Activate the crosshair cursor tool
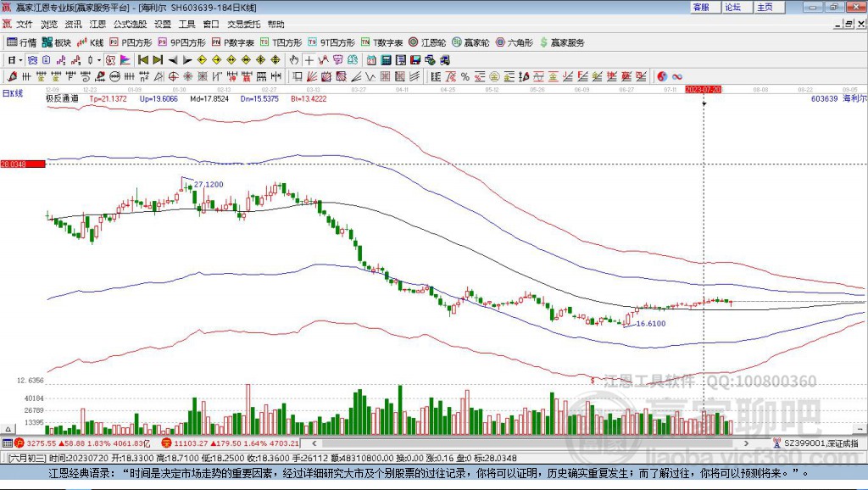 click(309, 60)
